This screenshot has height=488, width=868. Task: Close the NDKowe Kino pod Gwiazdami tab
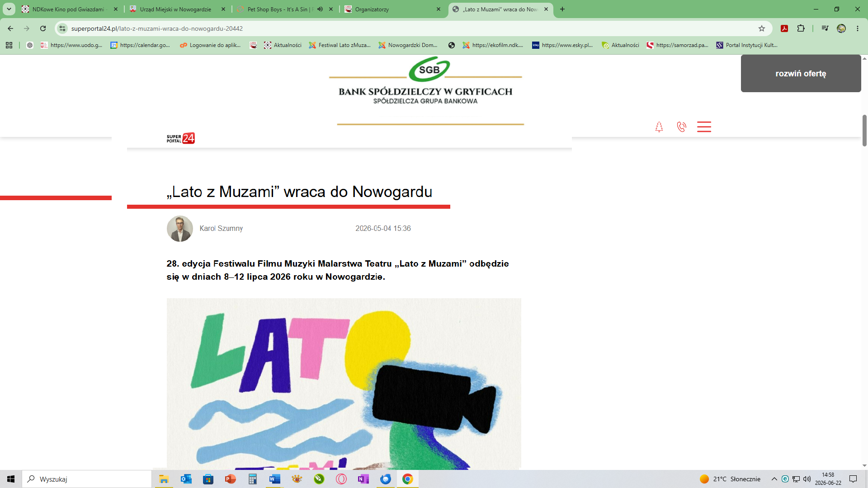[x=116, y=9]
